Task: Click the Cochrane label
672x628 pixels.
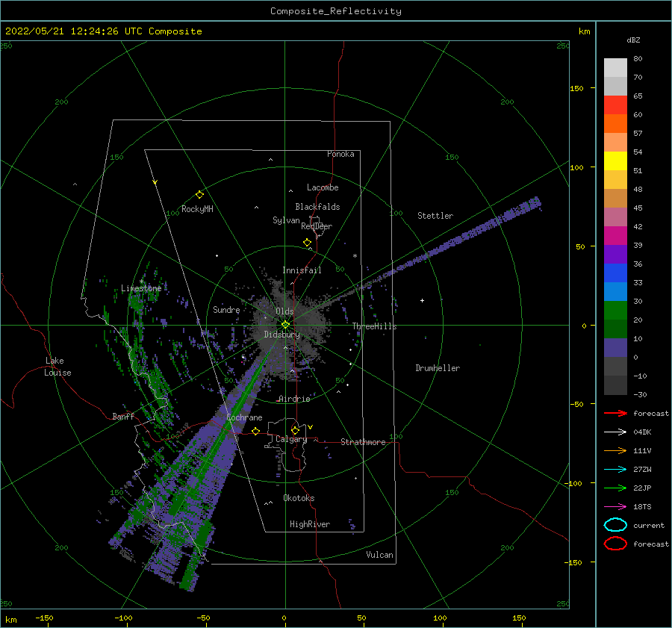Action: 244,417
